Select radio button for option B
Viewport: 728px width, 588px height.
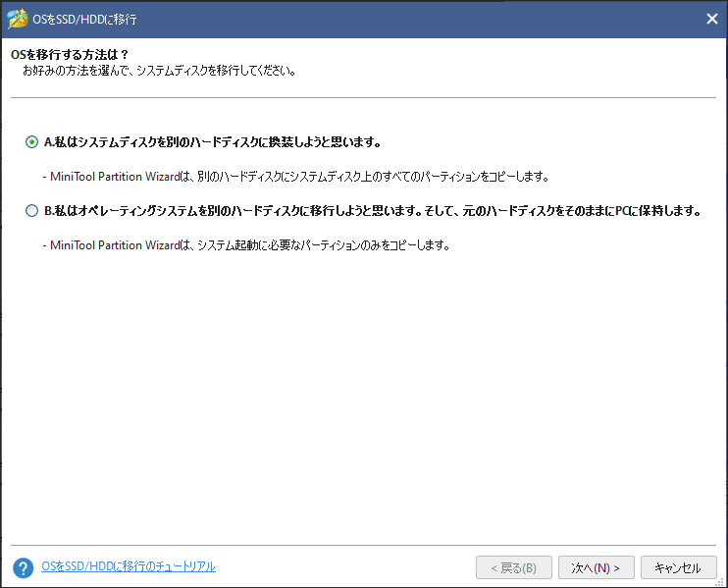[32, 211]
